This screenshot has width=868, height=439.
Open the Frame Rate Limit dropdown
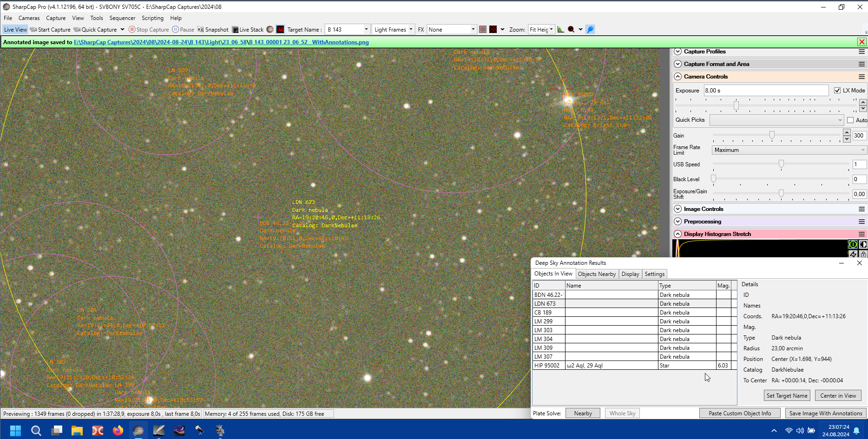tap(789, 150)
